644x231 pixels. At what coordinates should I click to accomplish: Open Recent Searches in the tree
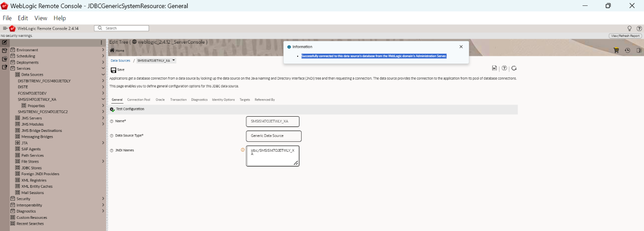[x=30, y=224]
